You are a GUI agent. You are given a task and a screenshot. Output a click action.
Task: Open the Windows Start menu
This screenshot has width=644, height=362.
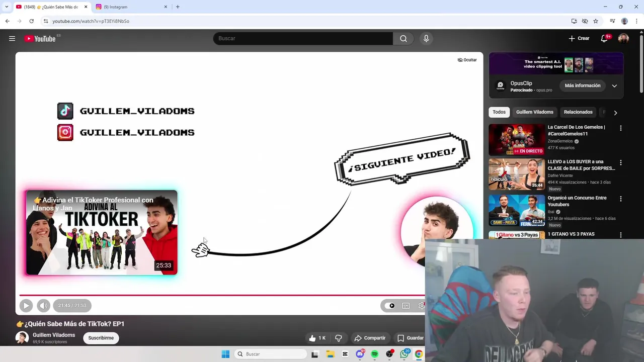click(x=225, y=354)
